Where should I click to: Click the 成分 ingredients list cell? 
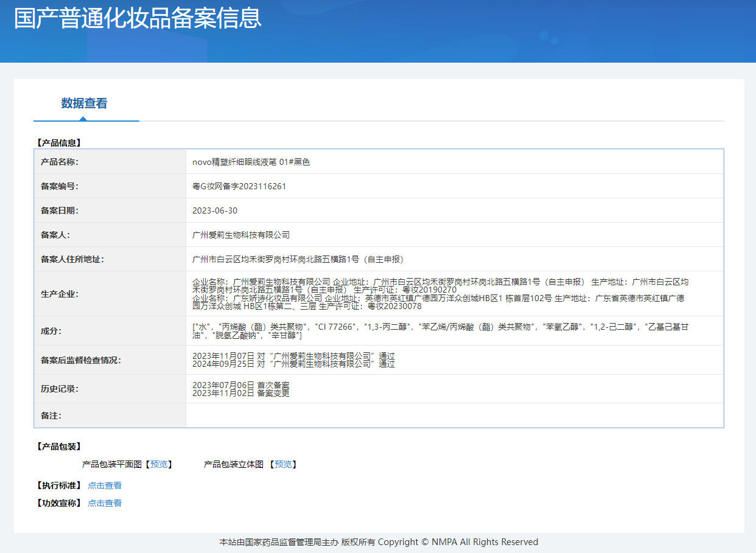(455, 331)
